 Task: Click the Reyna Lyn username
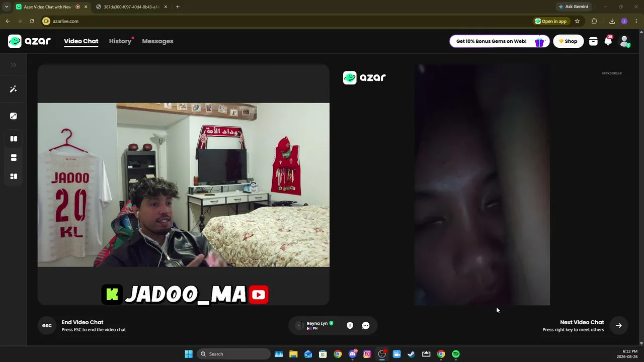pos(317,323)
